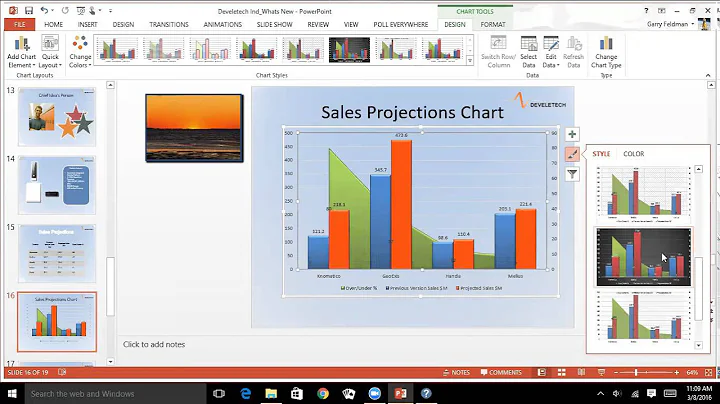Open FILE tab
Screen dimensions: 720x404
(x=19, y=24)
